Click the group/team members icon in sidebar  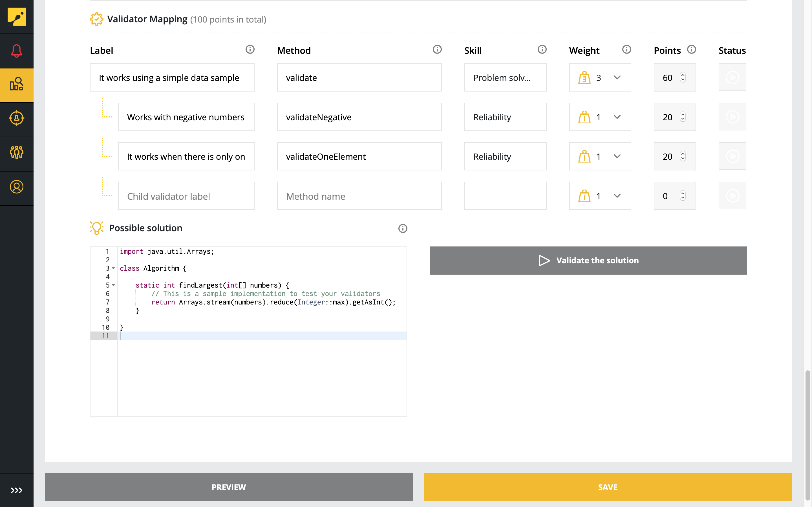pyautogui.click(x=16, y=152)
